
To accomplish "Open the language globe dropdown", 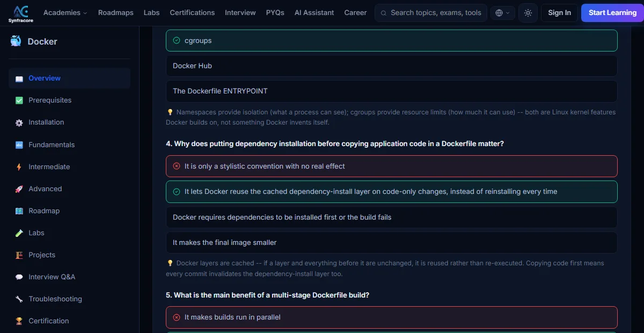I will [x=503, y=13].
